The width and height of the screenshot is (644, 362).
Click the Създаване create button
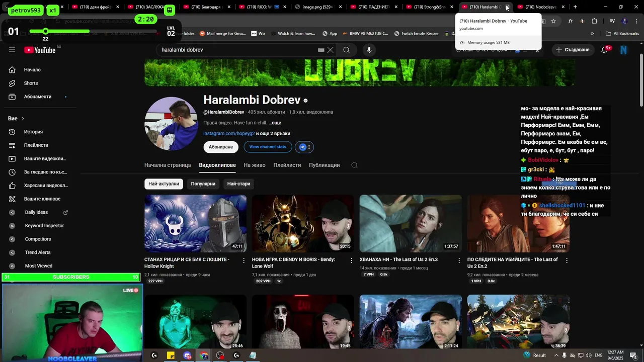pos(572,50)
